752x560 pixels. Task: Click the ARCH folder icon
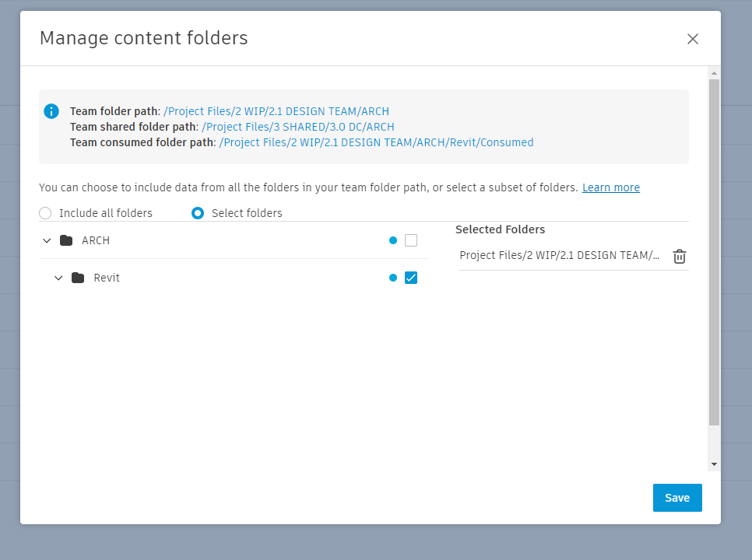pyautogui.click(x=68, y=240)
